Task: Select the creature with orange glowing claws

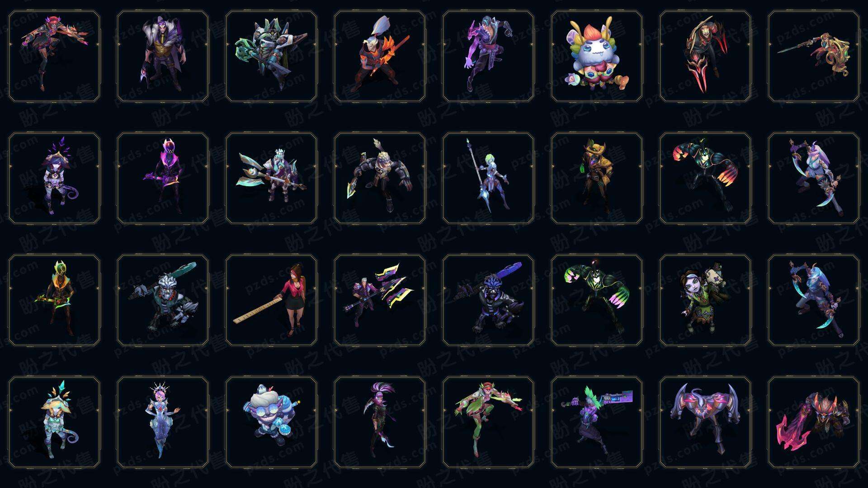Action: 705,178
